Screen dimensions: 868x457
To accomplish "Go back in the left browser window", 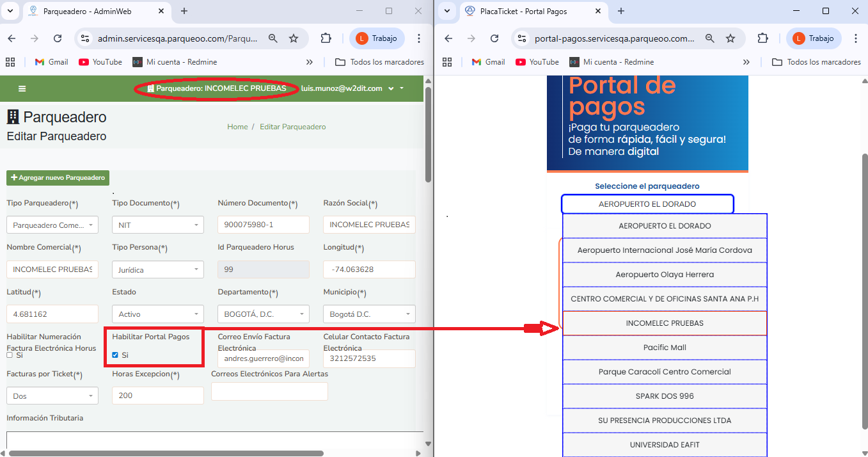I will [12, 38].
